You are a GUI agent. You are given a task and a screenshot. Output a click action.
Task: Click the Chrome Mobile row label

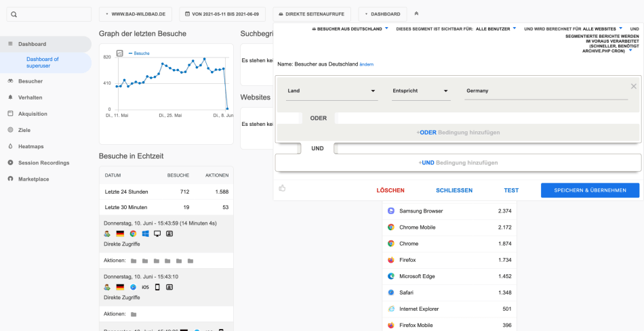pyautogui.click(x=418, y=227)
